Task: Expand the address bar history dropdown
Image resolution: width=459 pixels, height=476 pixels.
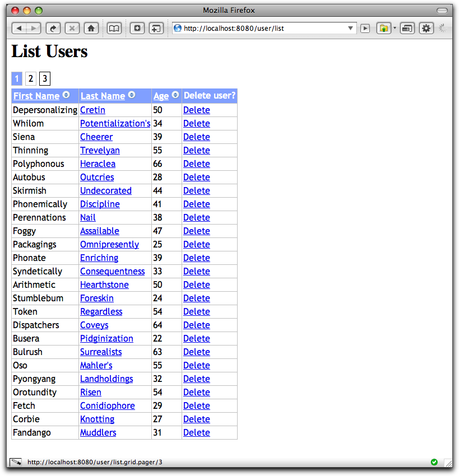Action: 351,28
